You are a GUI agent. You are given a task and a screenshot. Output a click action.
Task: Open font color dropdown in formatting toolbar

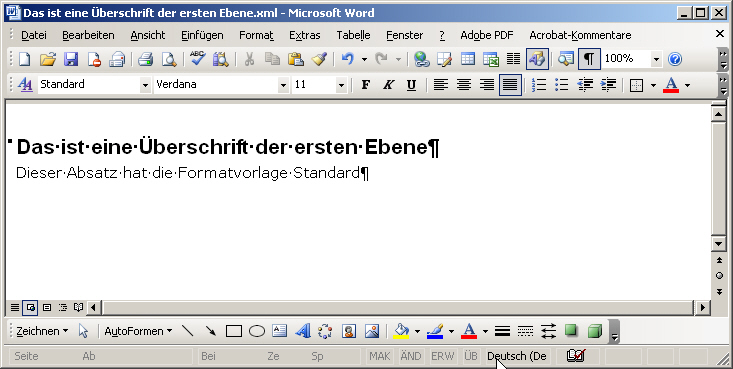pos(687,85)
